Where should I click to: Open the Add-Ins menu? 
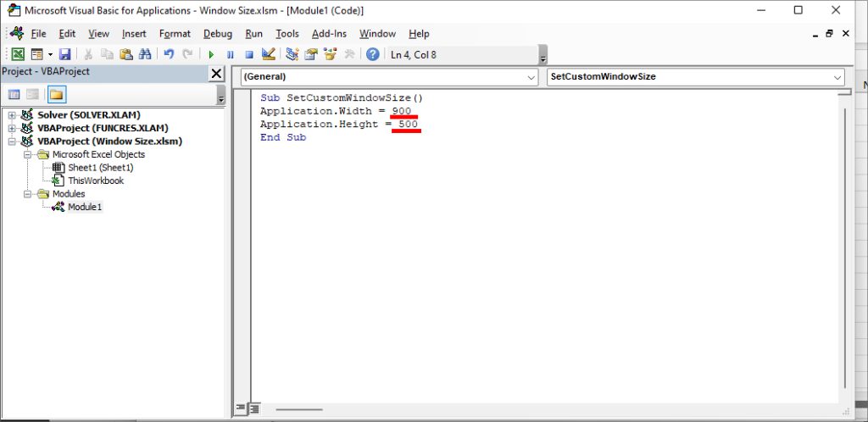(329, 34)
